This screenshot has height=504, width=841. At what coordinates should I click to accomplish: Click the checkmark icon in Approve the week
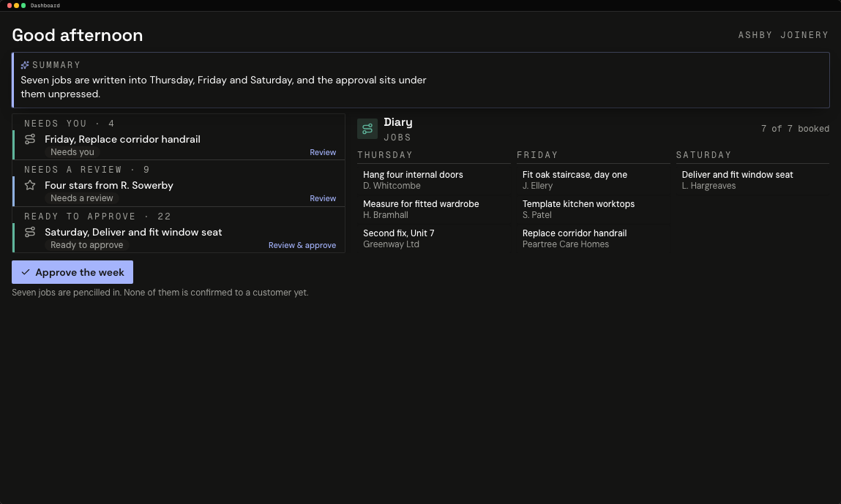(25, 272)
